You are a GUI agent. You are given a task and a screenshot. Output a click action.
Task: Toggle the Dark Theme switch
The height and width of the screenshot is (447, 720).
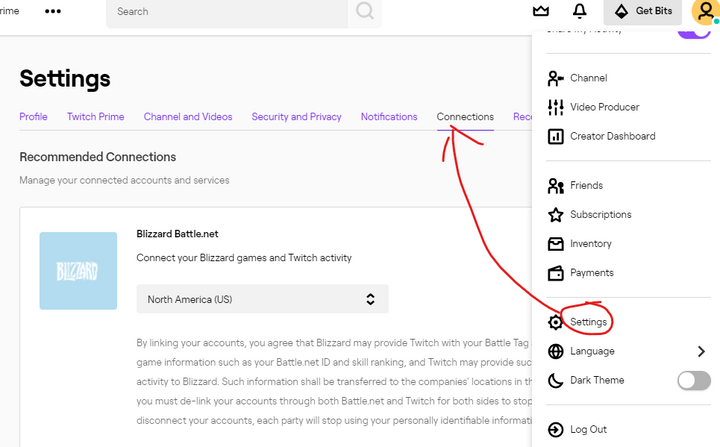694,380
